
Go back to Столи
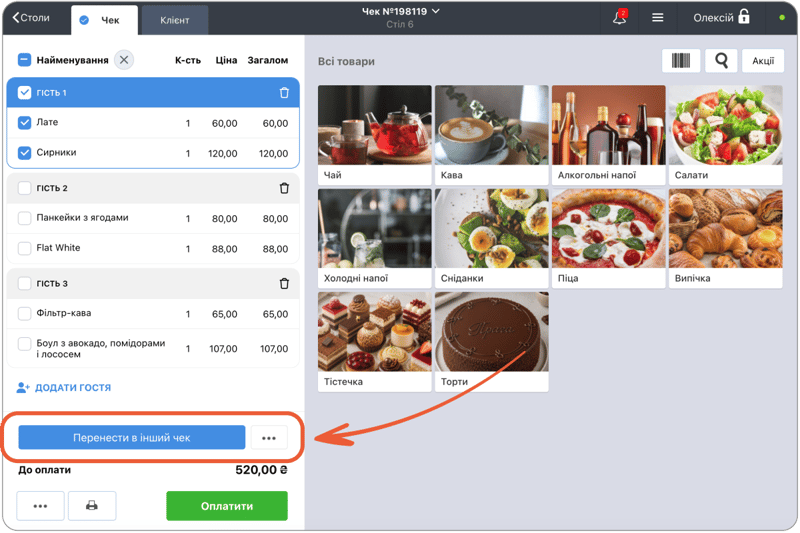[31, 18]
